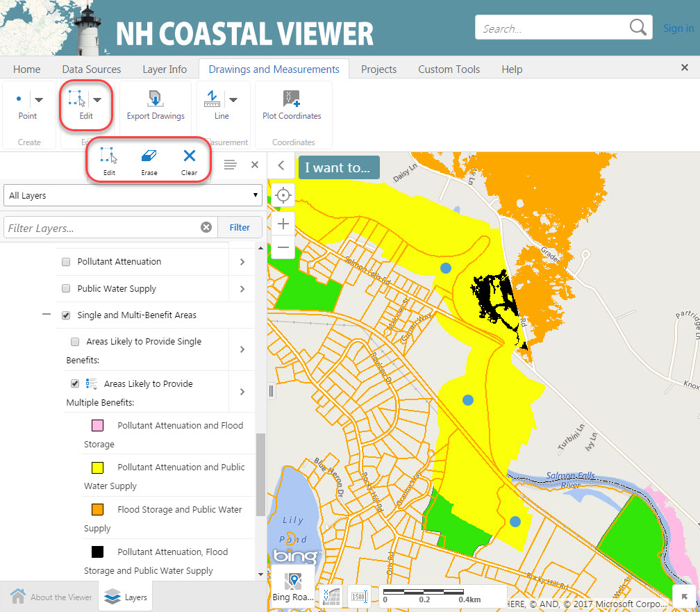Open the Layer Info tab
Screen dimensions: 700x612
click(x=164, y=69)
